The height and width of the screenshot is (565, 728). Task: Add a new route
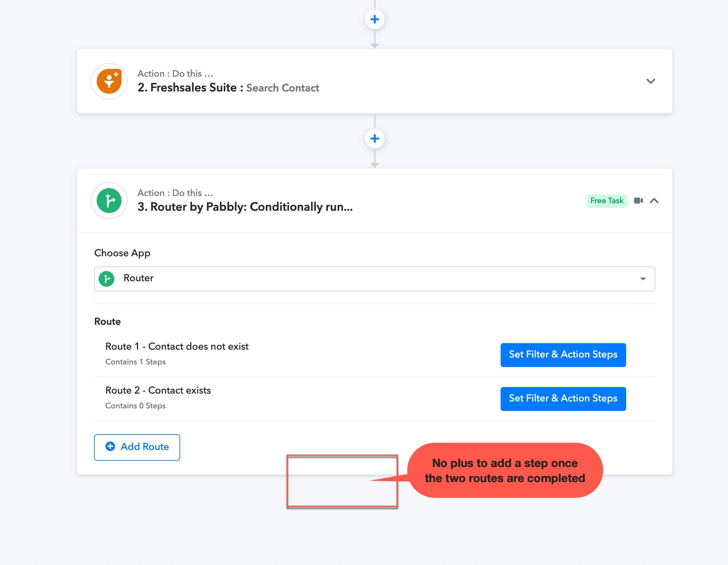click(137, 447)
